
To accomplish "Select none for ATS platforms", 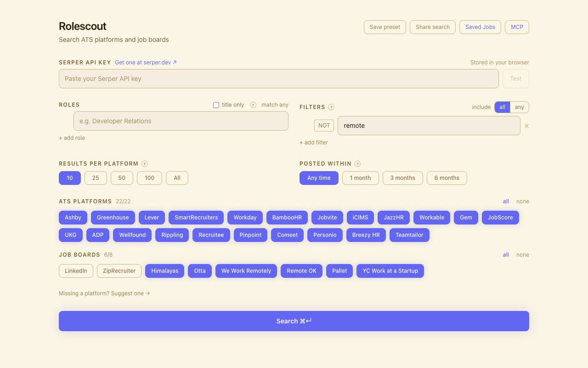I will pos(522,201).
